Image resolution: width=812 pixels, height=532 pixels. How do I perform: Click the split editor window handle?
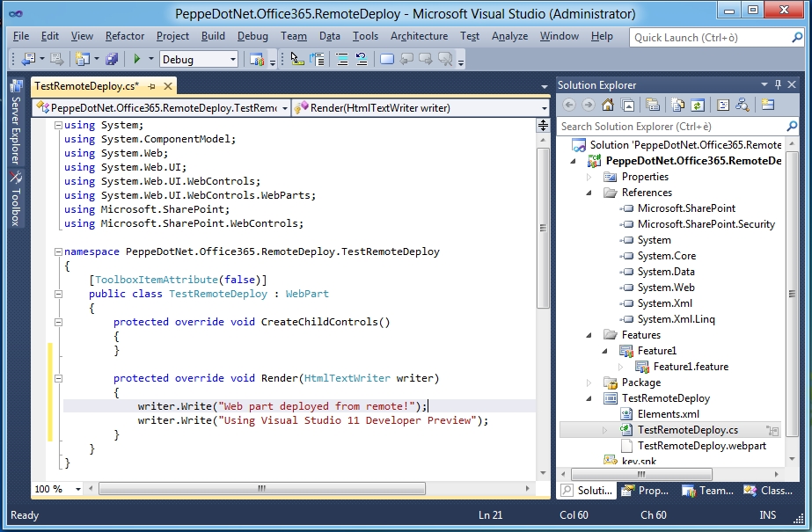pyautogui.click(x=543, y=125)
